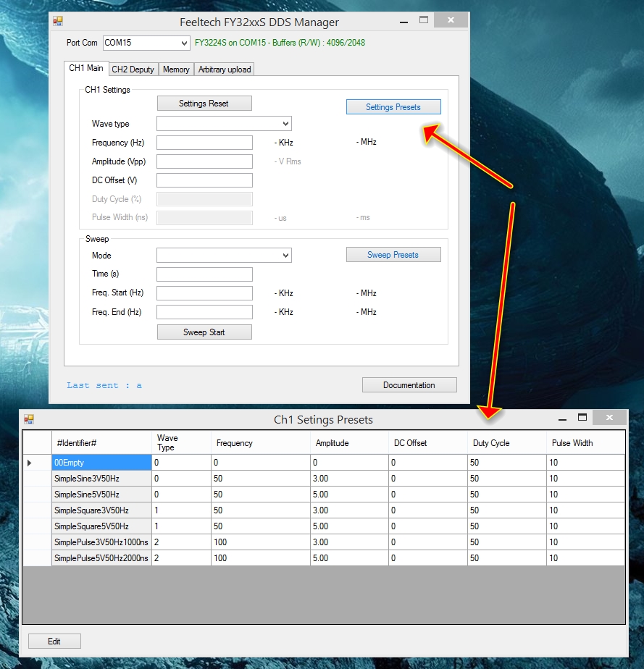Switch to the CH2 Deputy tab
The width and height of the screenshot is (644, 669).
tap(133, 69)
